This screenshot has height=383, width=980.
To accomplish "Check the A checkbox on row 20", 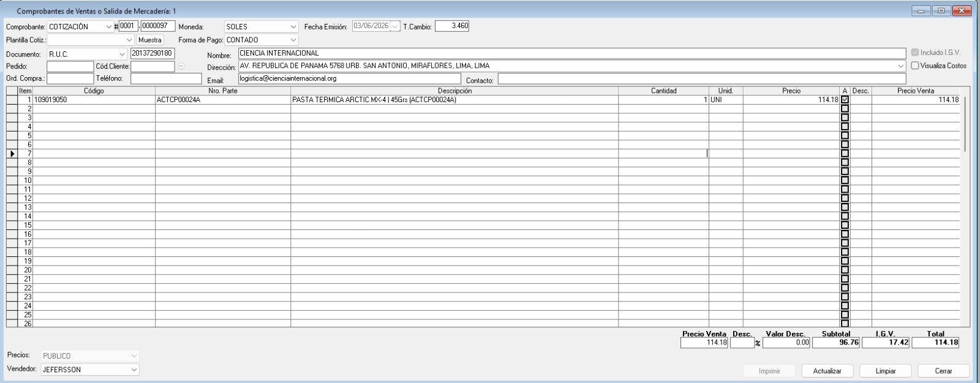I will point(845,270).
